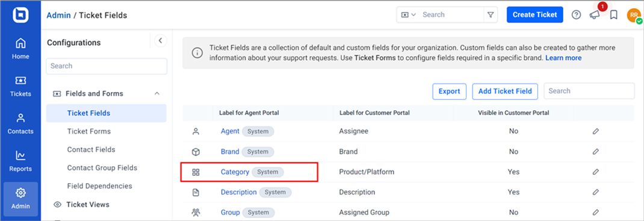Edit the Category field pencil icon
Screen dimensions: 644x221
tap(595, 172)
